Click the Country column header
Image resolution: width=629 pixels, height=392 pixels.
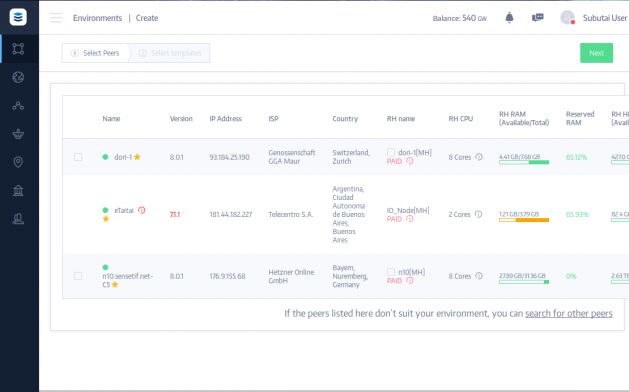coord(345,119)
